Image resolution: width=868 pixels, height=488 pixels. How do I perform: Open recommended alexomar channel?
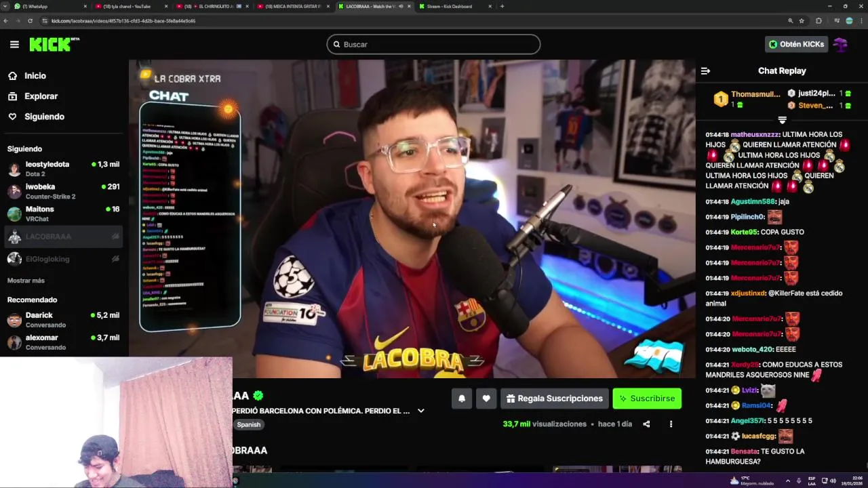pos(63,342)
